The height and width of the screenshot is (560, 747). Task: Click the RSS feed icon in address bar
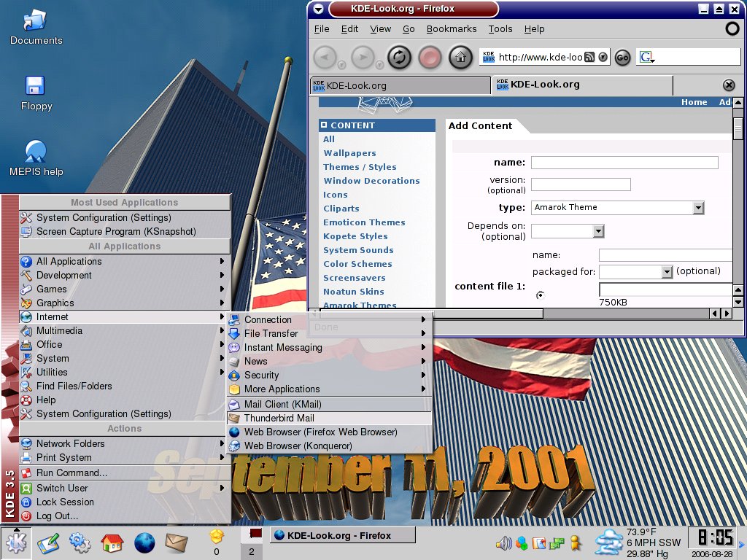click(589, 57)
